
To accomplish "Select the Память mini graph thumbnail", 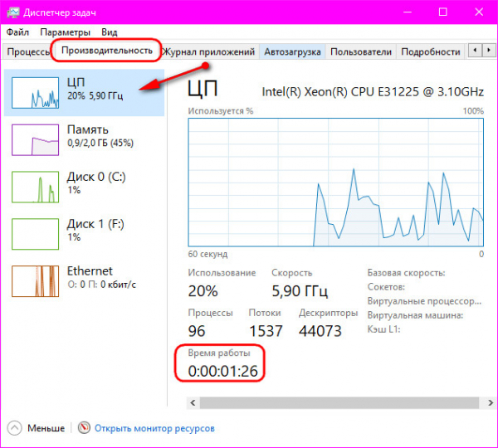I will pyautogui.click(x=35, y=139).
